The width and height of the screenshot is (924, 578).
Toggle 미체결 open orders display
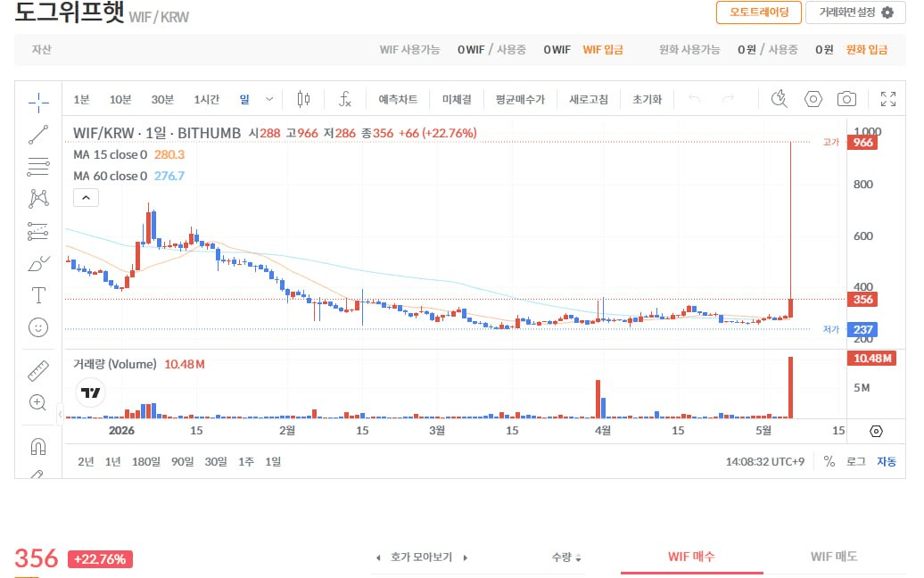(x=457, y=99)
